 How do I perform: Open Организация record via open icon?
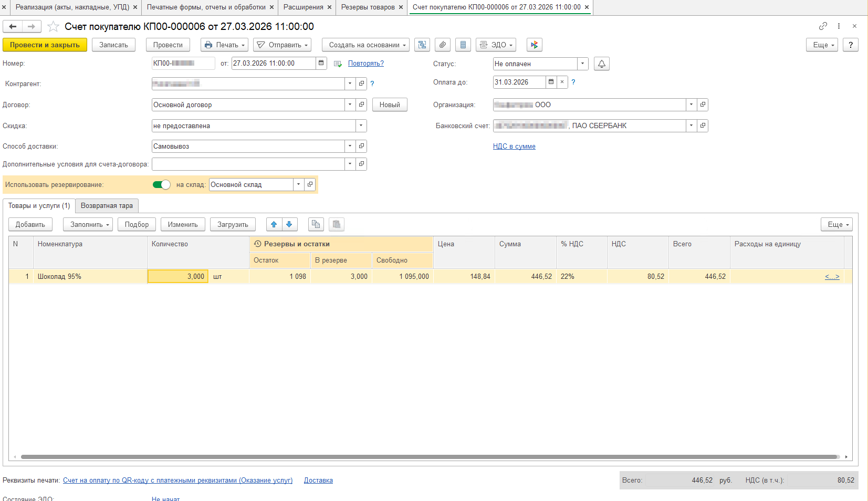click(703, 105)
